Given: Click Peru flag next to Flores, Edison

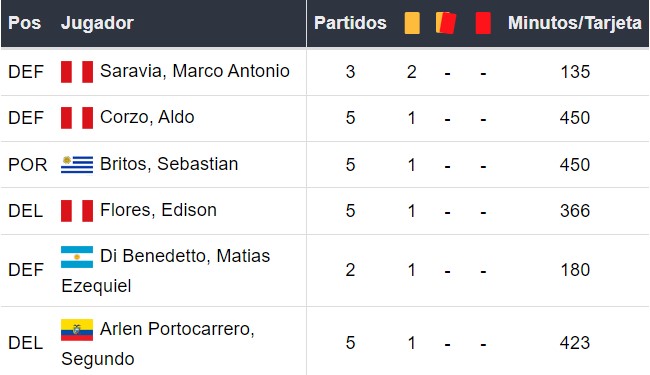Looking at the screenshot, I should coord(77,210).
